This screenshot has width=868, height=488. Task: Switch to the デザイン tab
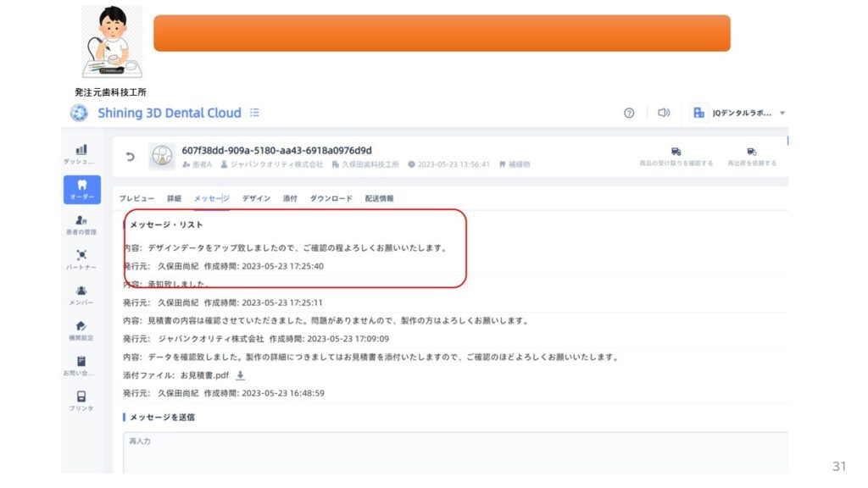[x=256, y=198]
